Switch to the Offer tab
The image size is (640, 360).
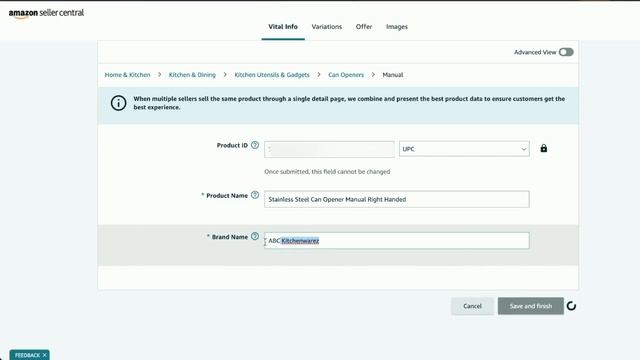click(x=364, y=27)
